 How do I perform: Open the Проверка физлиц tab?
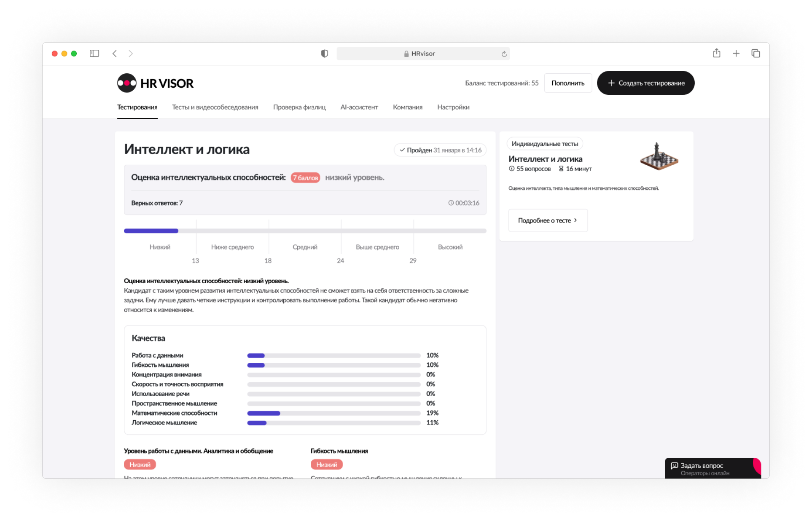299,107
